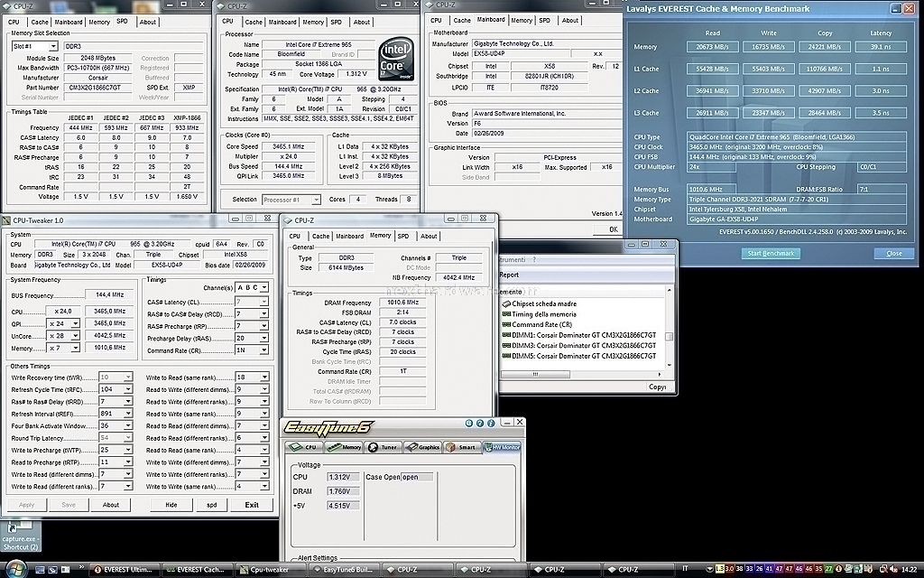Click the info icon in the EasyTune6 title bar
924x578 pixels.
[490, 423]
